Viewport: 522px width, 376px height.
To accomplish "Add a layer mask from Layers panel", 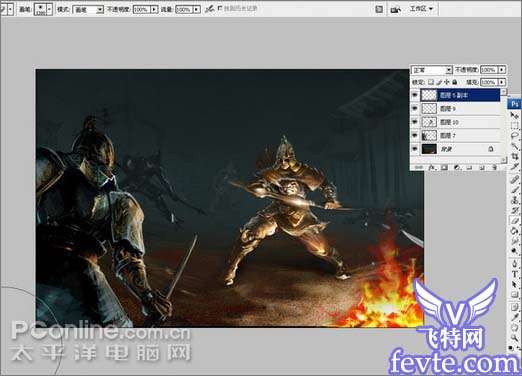I will tap(444, 167).
